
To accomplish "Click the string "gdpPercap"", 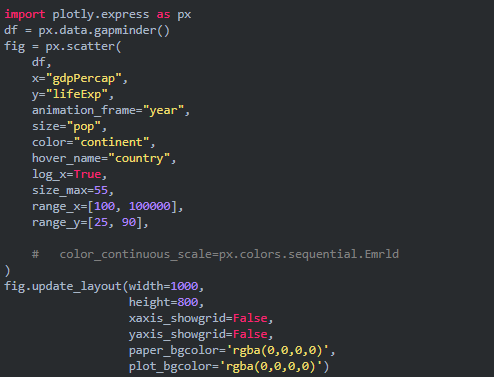I will click(84, 79).
